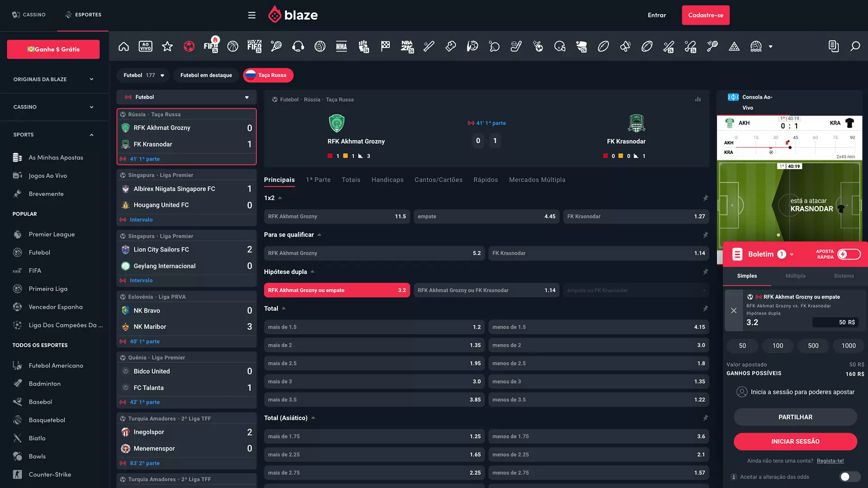Collapse the Para se qualificar market
The image size is (868, 488).
(319, 235)
